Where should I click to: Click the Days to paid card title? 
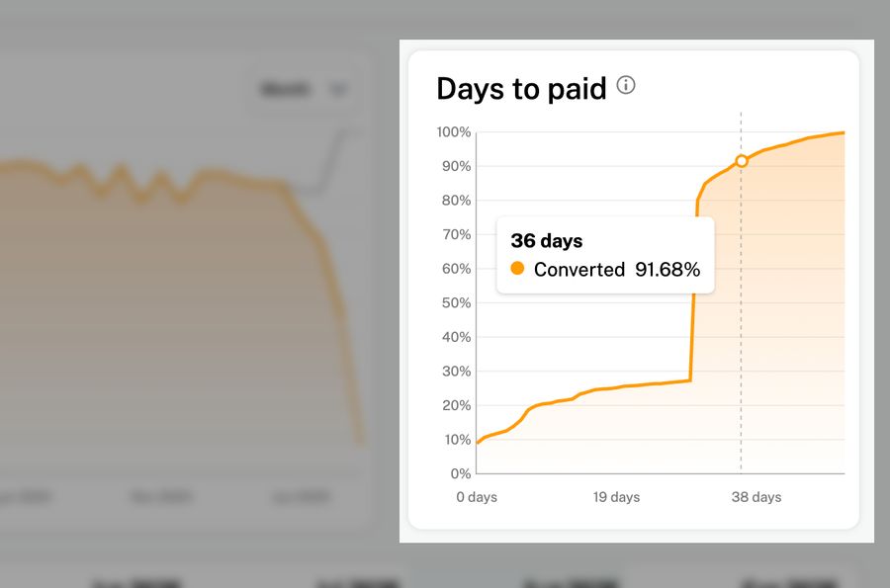pyautogui.click(x=521, y=89)
